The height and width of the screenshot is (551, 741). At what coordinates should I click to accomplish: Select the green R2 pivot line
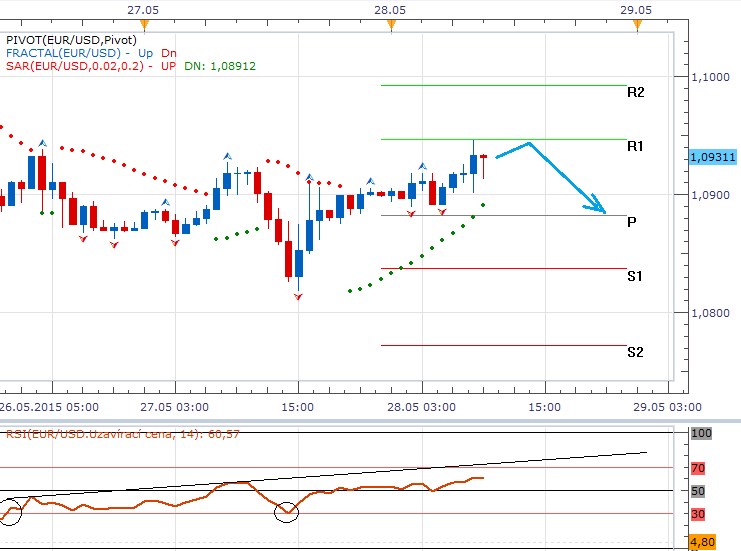(x=504, y=86)
